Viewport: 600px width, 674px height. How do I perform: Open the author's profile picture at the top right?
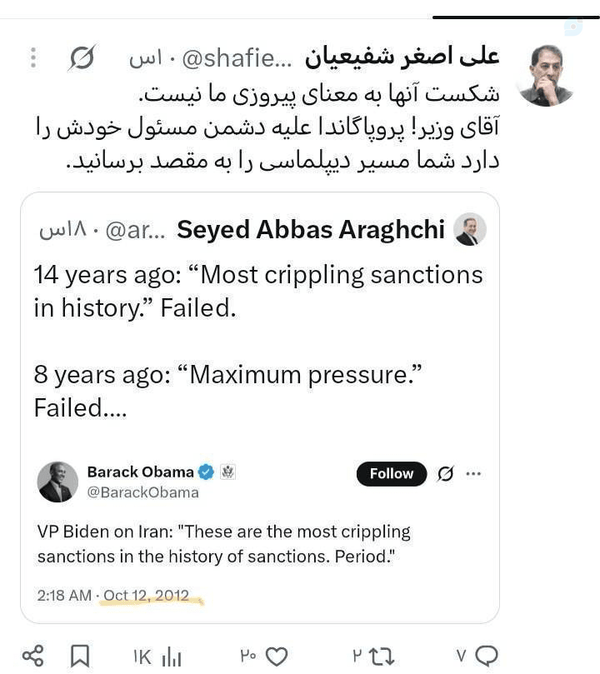[546, 76]
